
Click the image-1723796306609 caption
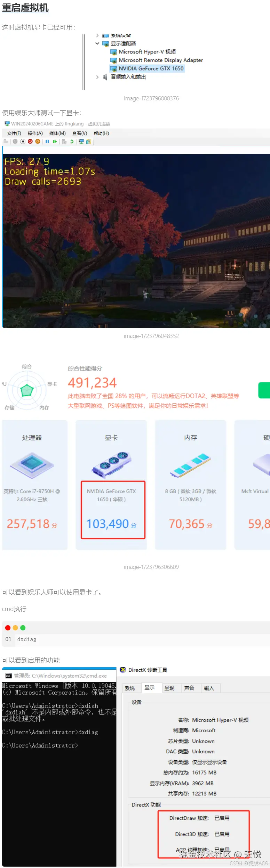151,567
